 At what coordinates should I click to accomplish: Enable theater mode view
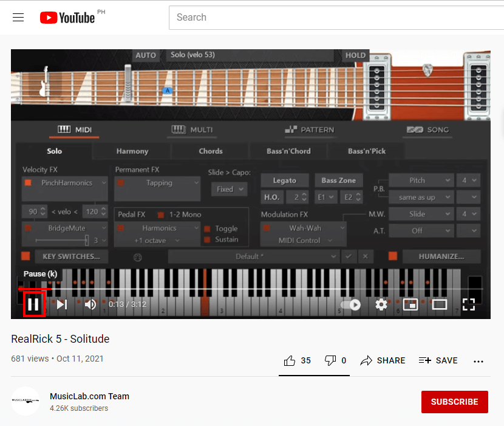440,304
